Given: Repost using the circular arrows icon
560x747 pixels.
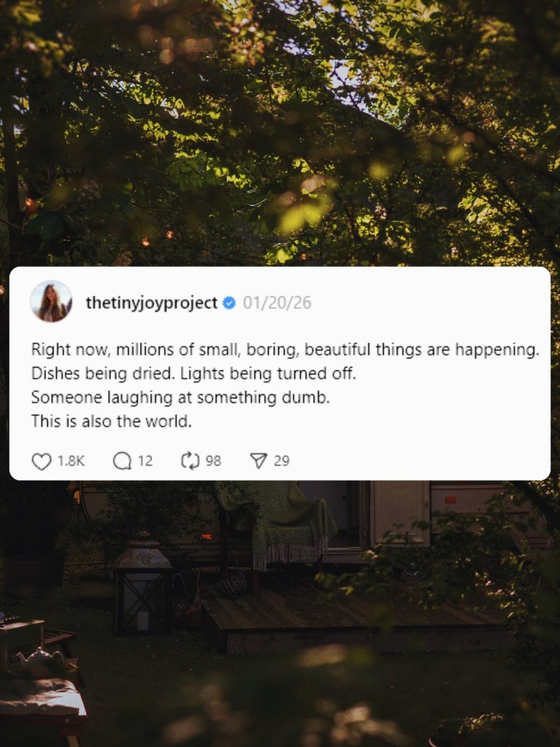Looking at the screenshot, I should [x=190, y=461].
